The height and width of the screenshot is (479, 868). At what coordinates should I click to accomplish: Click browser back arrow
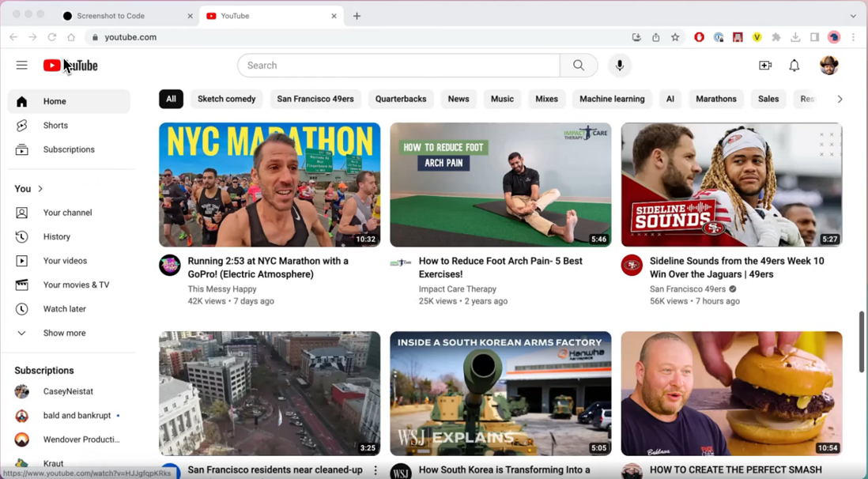point(14,37)
